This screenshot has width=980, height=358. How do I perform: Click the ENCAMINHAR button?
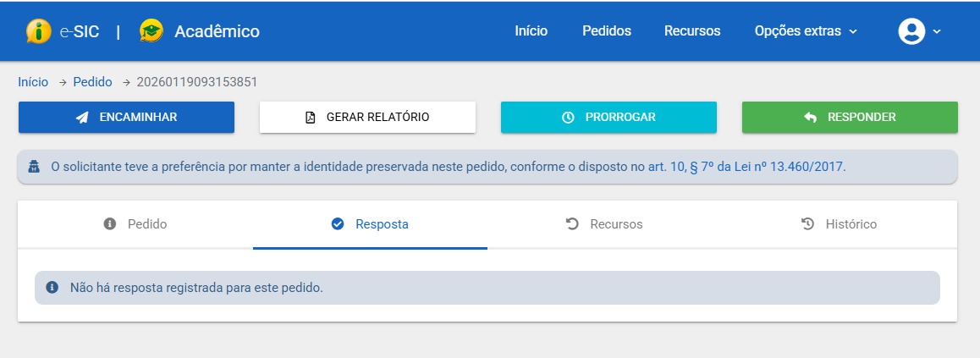(126, 118)
